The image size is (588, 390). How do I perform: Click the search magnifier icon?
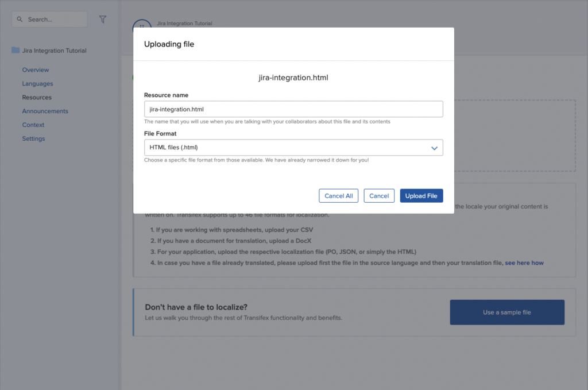(20, 19)
